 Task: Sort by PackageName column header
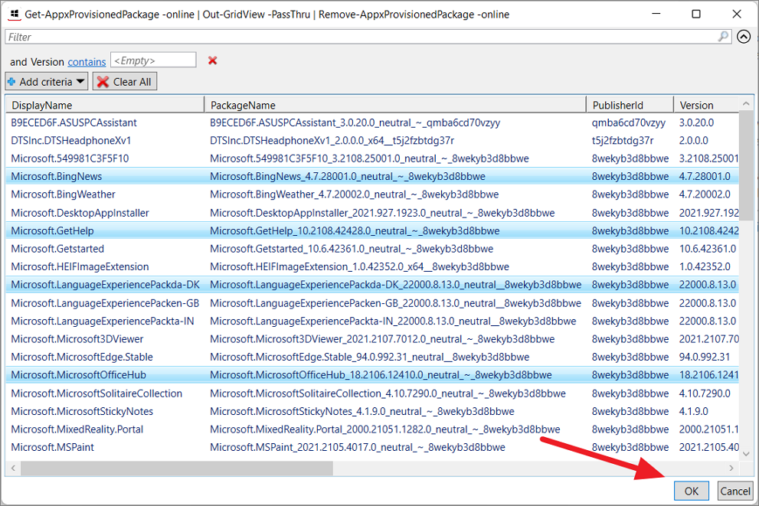click(x=395, y=105)
